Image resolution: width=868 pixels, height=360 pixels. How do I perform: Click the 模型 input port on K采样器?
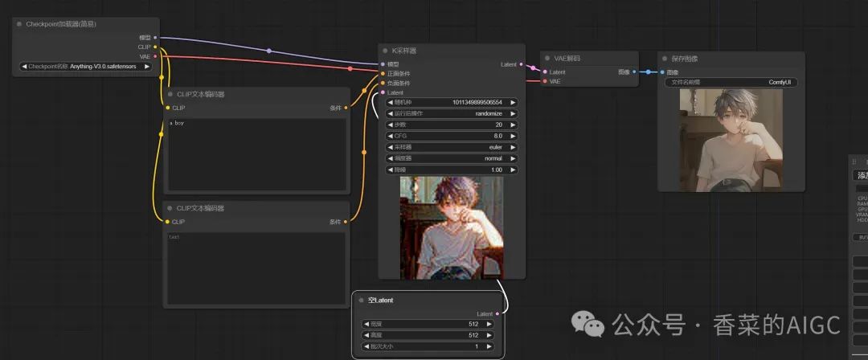coord(383,64)
